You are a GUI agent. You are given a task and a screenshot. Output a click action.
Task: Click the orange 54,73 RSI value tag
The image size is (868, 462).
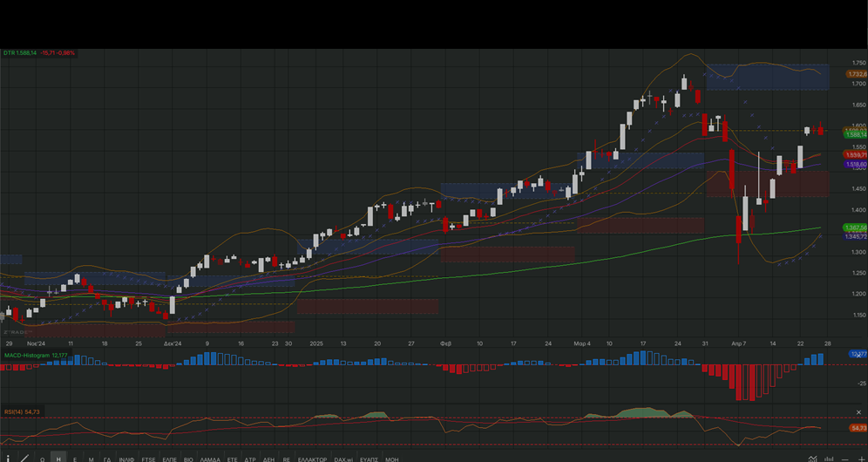pos(858,428)
